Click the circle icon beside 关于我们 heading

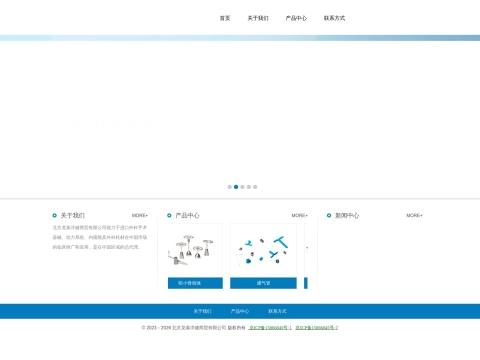pyautogui.click(x=54, y=215)
